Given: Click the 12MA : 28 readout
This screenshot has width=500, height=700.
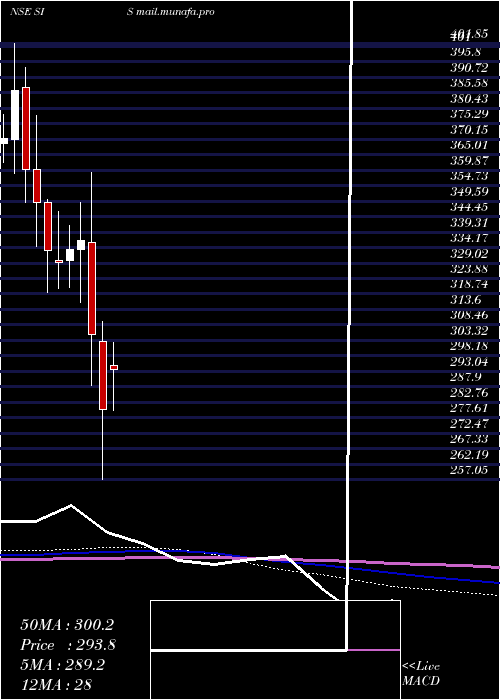Looking at the screenshot, I should (56, 685).
